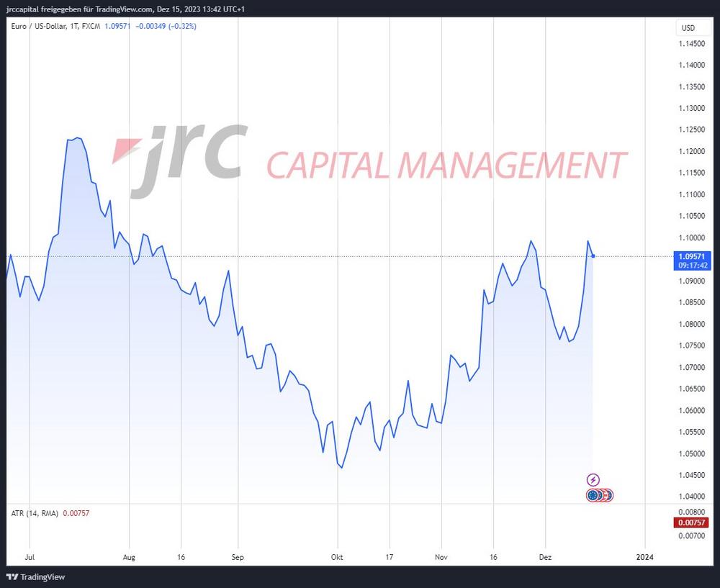Open the USD currency selector
The width and height of the screenshot is (720, 588).
click(688, 28)
